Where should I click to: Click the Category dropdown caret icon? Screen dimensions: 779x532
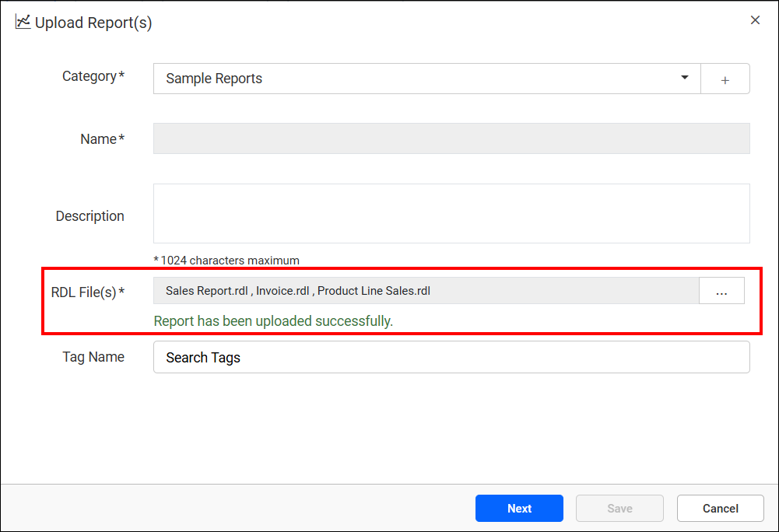684,78
